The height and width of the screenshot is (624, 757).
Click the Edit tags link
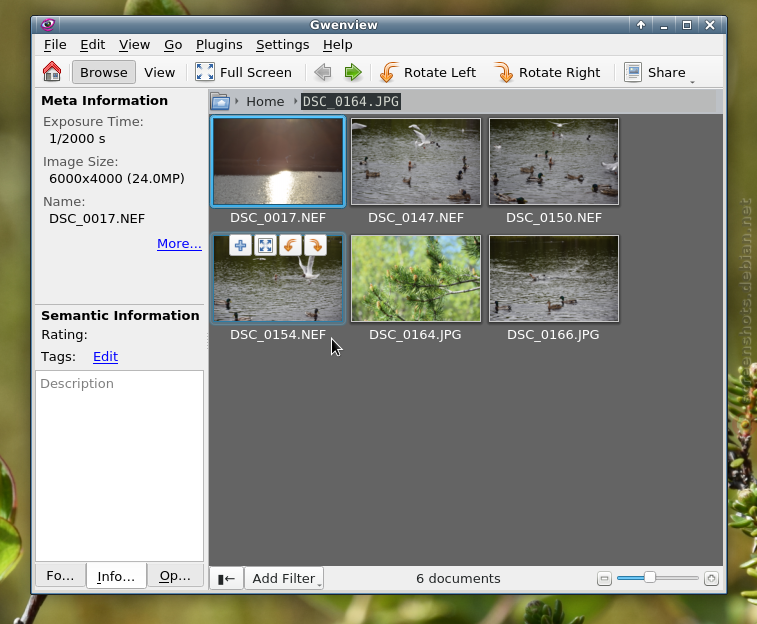click(x=105, y=357)
